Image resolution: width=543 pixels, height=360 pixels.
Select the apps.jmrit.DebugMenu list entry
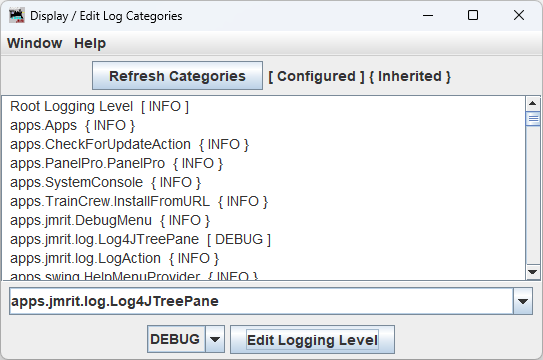[264, 220]
